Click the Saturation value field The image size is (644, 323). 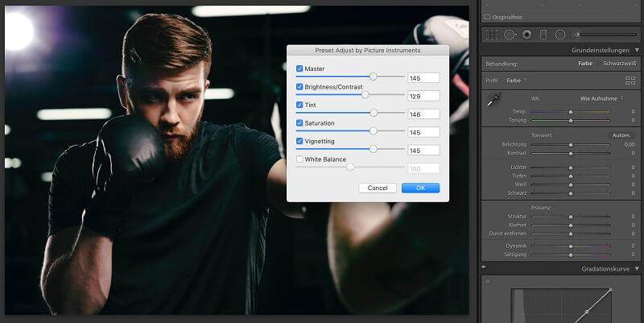423,132
